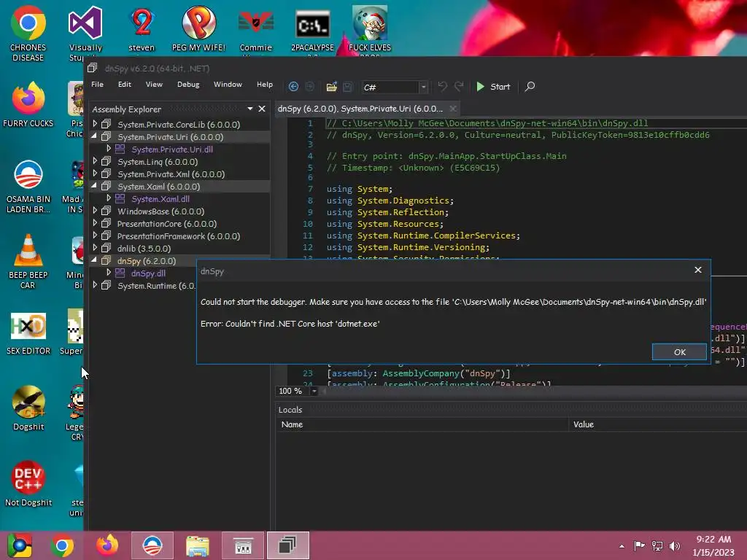Show hidden tray icons arrow
This screenshot has width=747, height=560.
(x=622, y=546)
